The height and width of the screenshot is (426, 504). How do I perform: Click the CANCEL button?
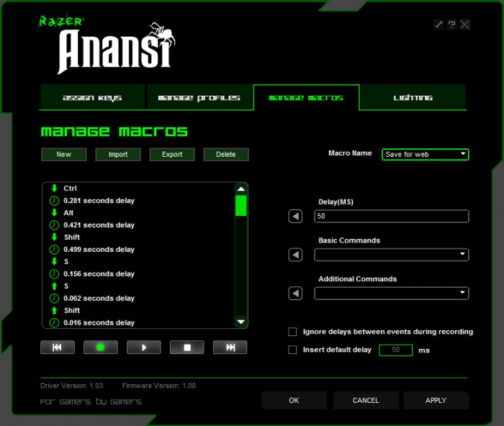pyautogui.click(x=366, y=400)
